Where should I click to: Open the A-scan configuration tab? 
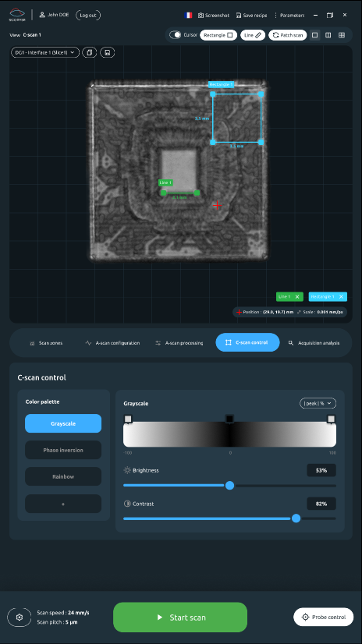click(112, 343)
